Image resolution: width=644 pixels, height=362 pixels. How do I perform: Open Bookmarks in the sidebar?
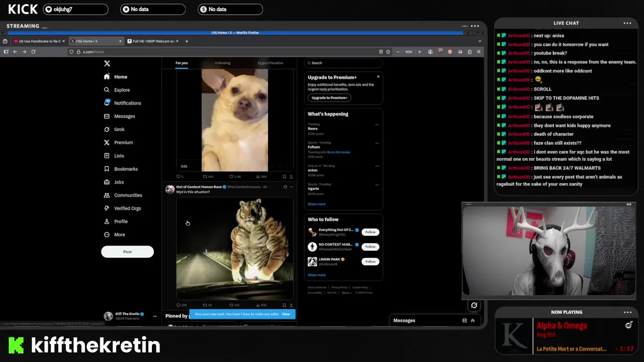[x=121, y=169]
